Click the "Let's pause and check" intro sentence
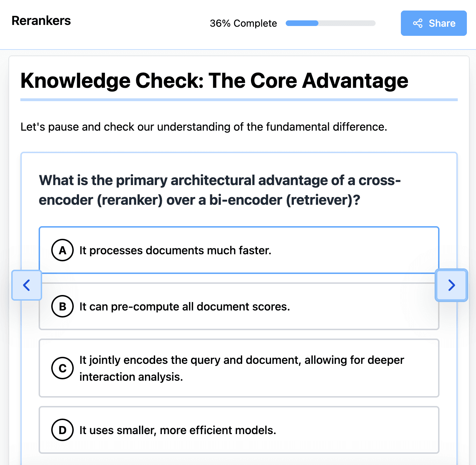 [x=204, y=127]
